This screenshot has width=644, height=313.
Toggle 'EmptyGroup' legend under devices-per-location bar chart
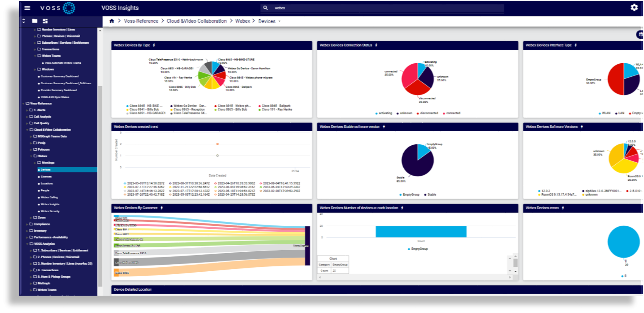pyautogui.click(x=418, y=249)
